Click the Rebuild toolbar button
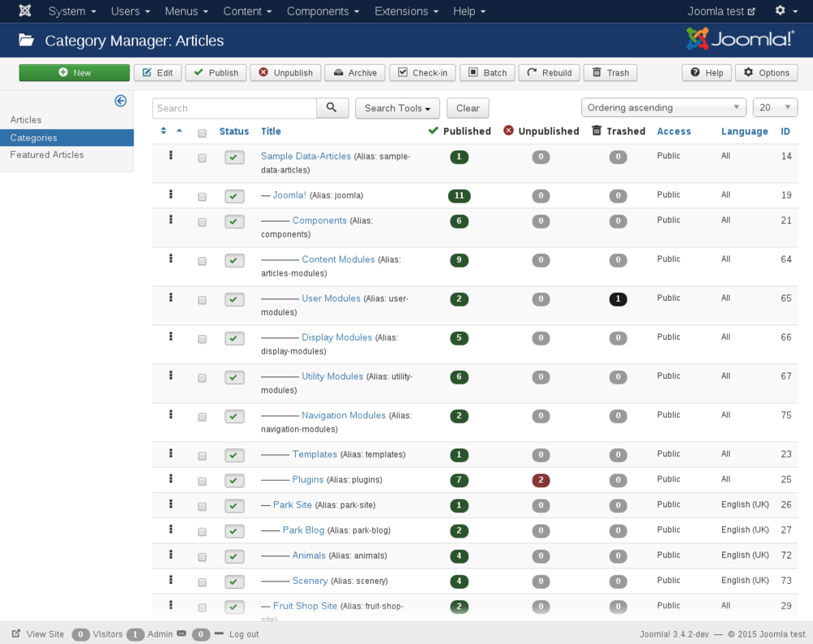This screenshot has height=644, width=813. (x=549, y=73)
